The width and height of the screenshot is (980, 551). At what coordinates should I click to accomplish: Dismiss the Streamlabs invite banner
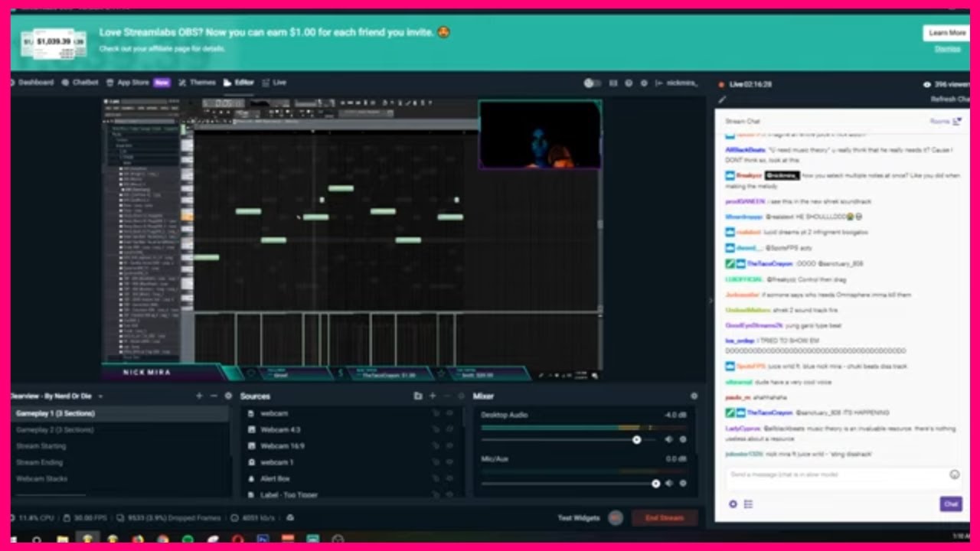[x=947, y=49]
